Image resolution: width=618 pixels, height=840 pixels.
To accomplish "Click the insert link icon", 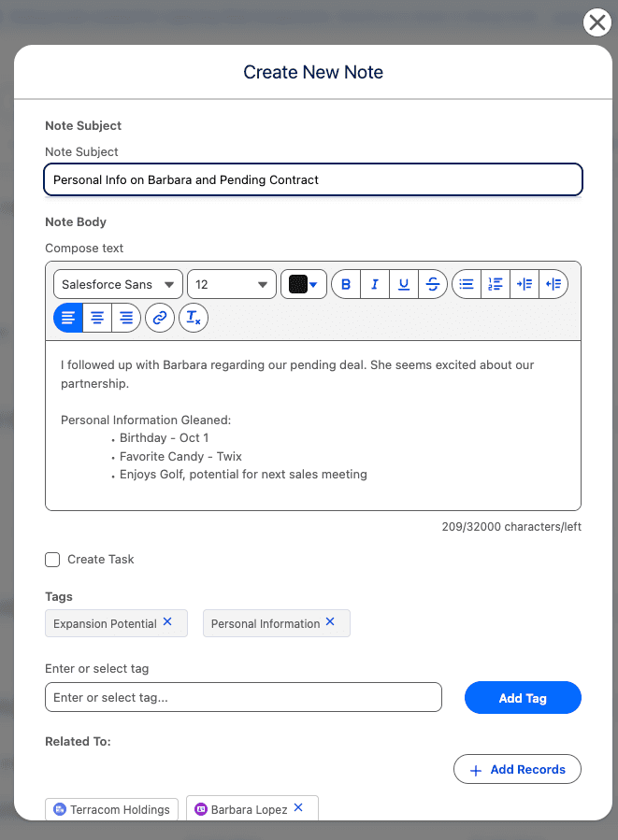I will point(160,318).
